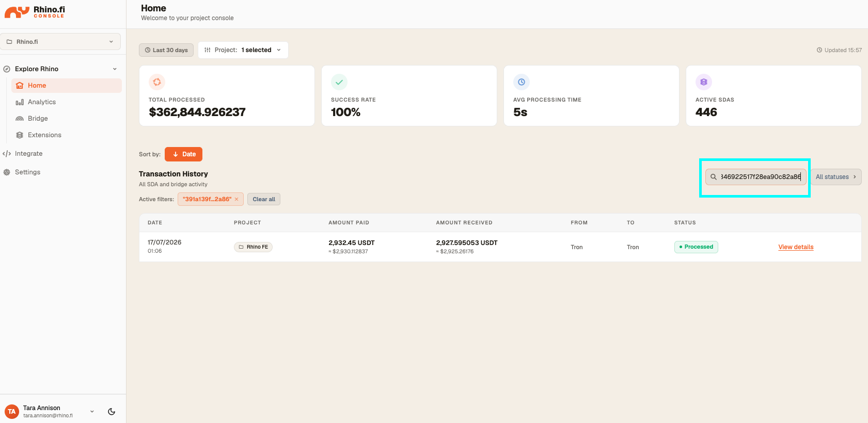The image size is (868, 423).
Task: Click the TA user avatar
Action: click(12, 412)
